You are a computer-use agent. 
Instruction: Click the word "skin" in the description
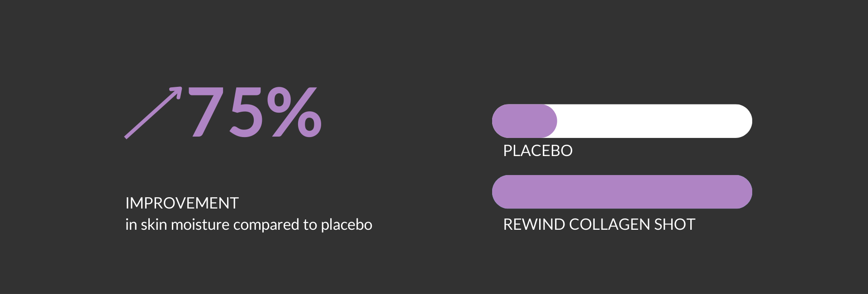154,225
